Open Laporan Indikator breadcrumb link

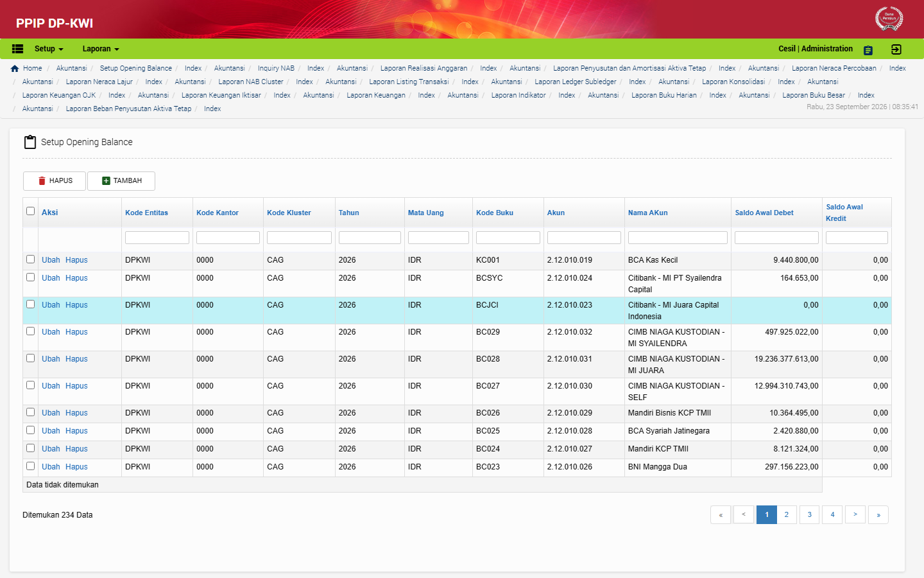518,95
